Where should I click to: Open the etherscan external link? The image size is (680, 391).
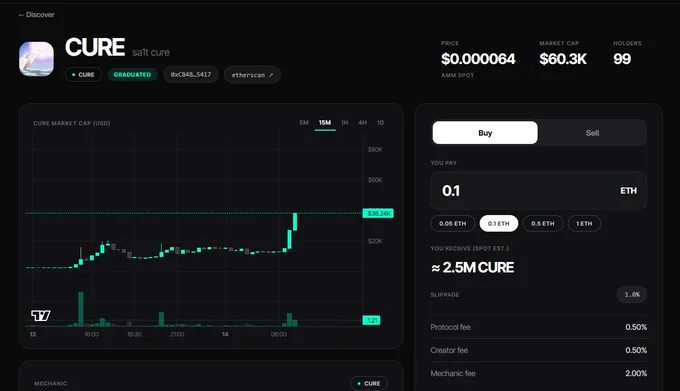coord(252,75)
